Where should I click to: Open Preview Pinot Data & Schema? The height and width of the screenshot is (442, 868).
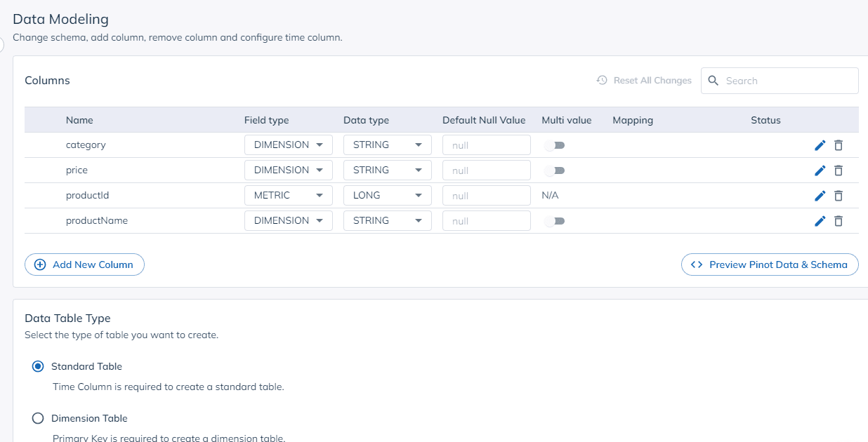point(769,264)
